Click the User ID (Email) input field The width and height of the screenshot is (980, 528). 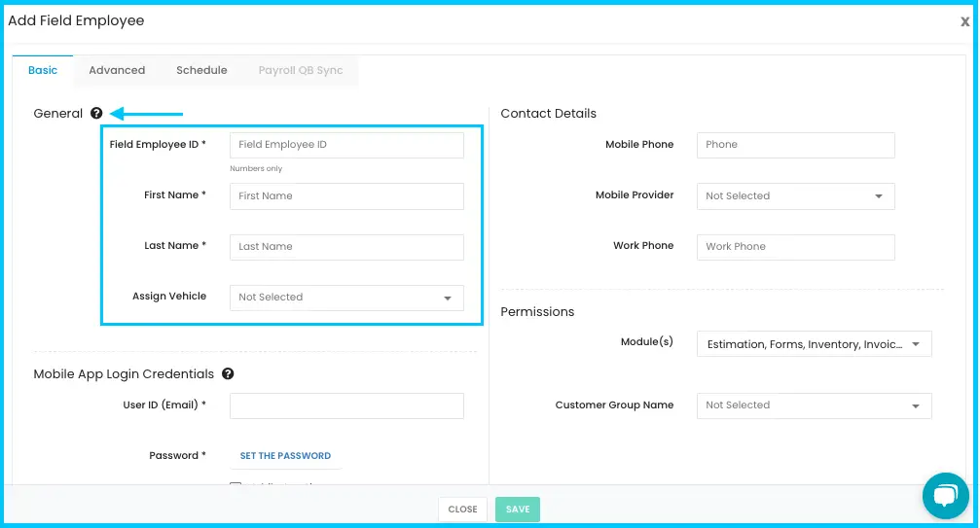coord(346,405)
